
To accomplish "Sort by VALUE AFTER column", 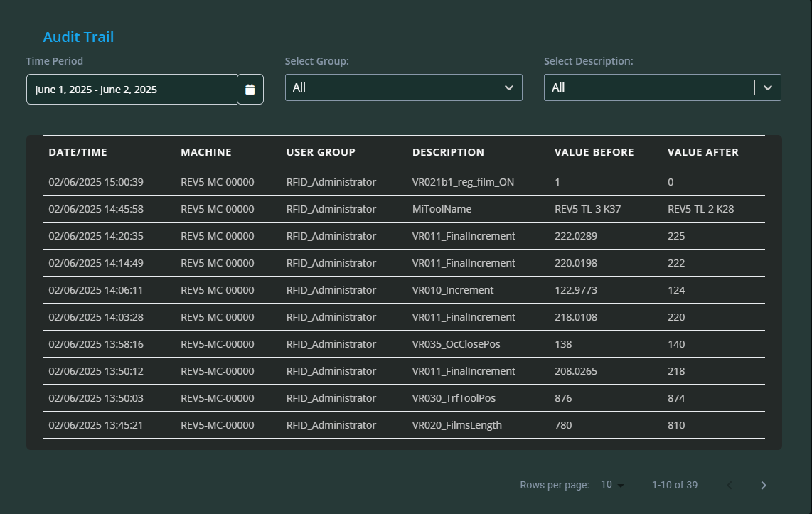I will click(x=703, y=152).
